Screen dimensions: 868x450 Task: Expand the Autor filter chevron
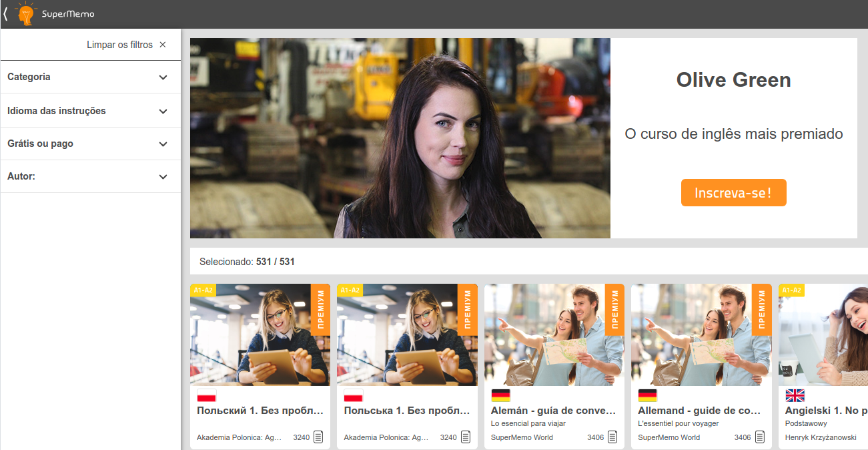click(x=163, y=177)
